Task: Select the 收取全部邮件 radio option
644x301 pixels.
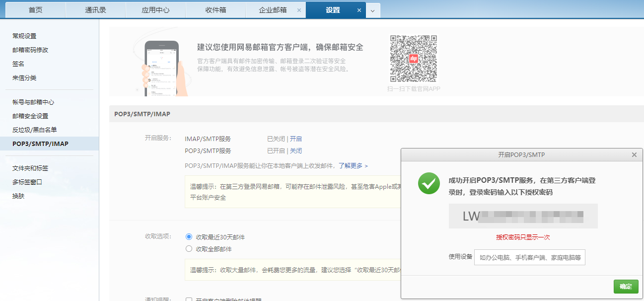Action: tap(189, 248)
